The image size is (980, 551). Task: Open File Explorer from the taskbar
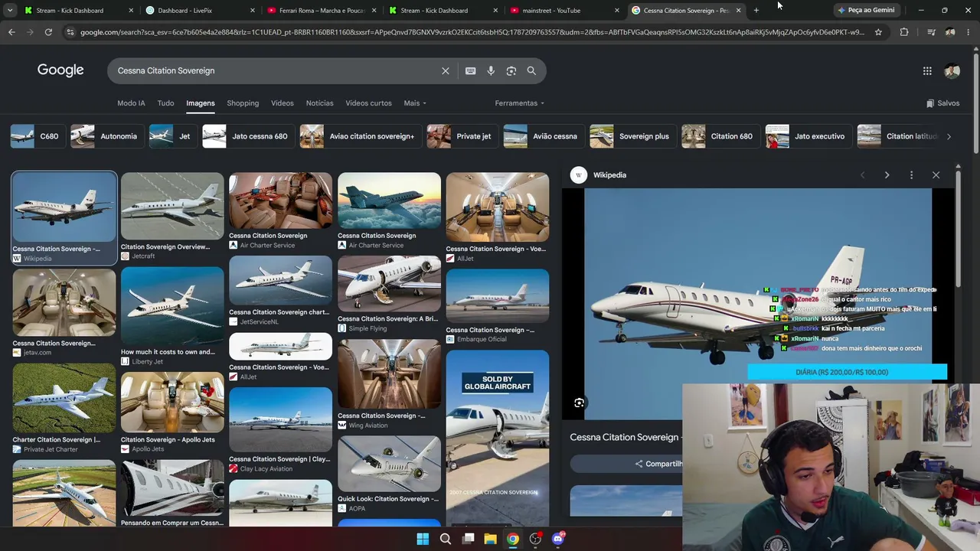pos(491,539)
